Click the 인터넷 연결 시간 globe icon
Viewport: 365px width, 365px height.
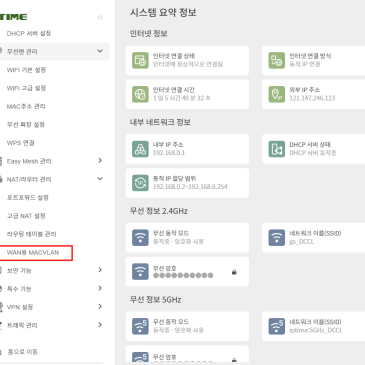(140, 94)
